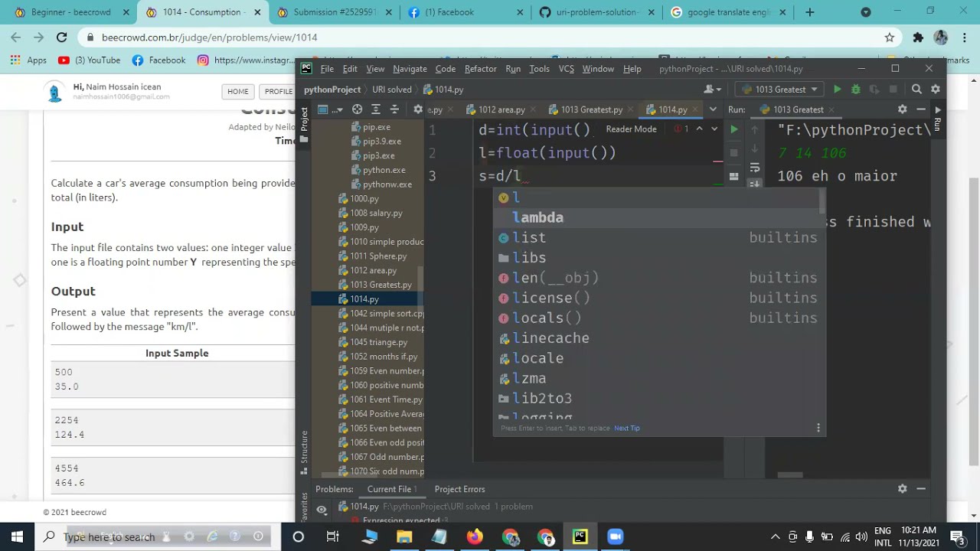Stop the process in the Run panel
Screen dimensions: 980x551
click(x=733, y=153)
